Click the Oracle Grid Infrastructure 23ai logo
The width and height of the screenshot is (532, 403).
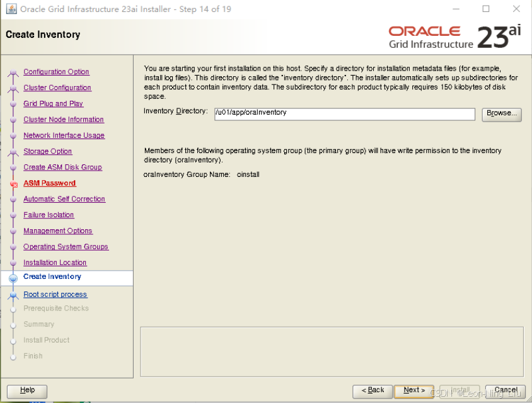[454, 37]
